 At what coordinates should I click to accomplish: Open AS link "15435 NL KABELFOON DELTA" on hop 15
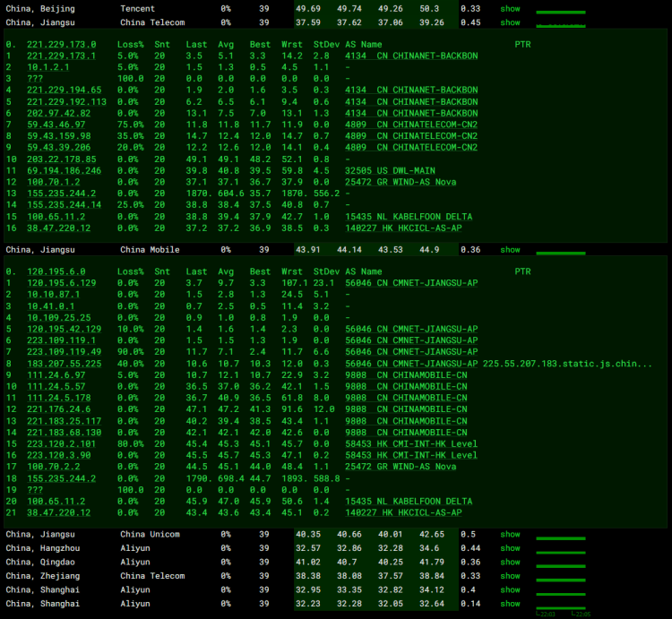[x=409, y=217]
